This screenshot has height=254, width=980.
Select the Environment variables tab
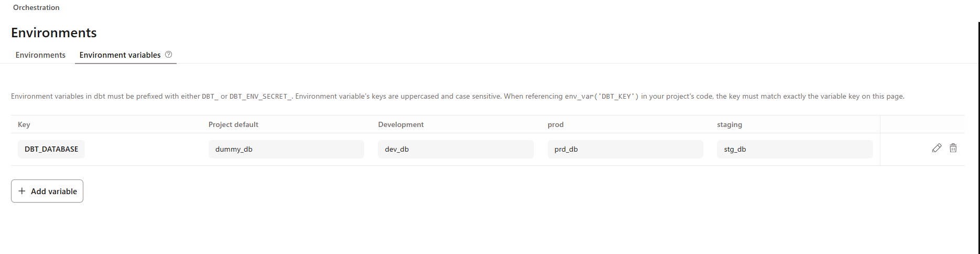click(120, 55)
